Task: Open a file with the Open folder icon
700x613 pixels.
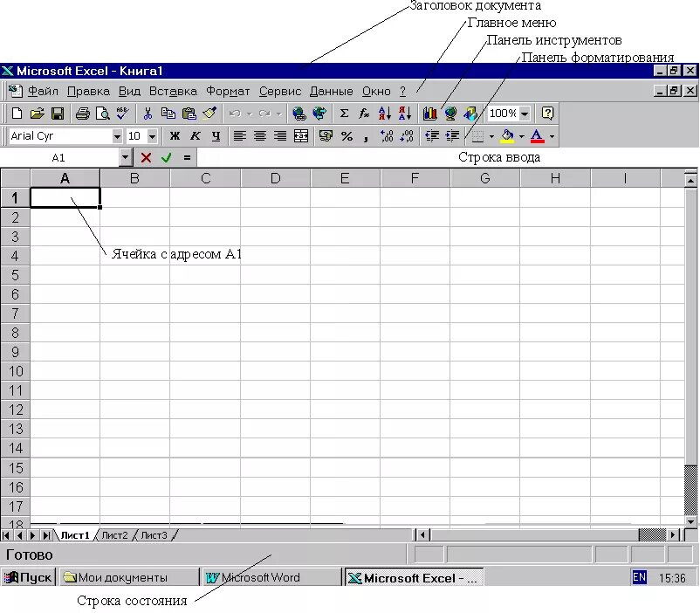Action: pos(37,114)
